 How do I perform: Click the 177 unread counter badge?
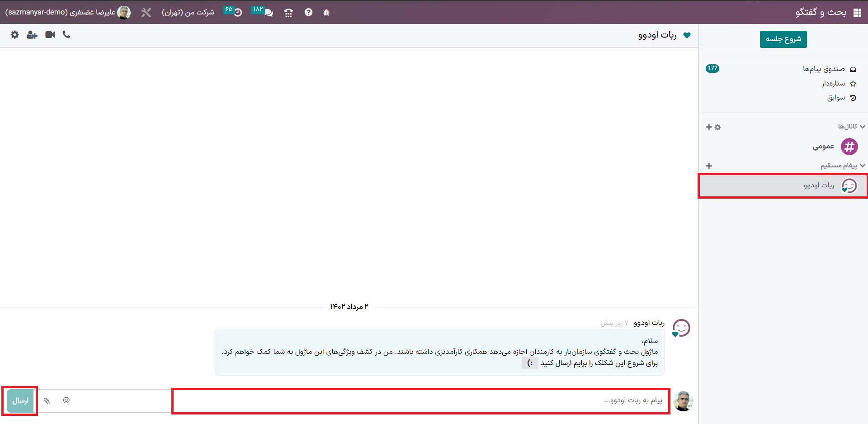click(x=712, y=68)
